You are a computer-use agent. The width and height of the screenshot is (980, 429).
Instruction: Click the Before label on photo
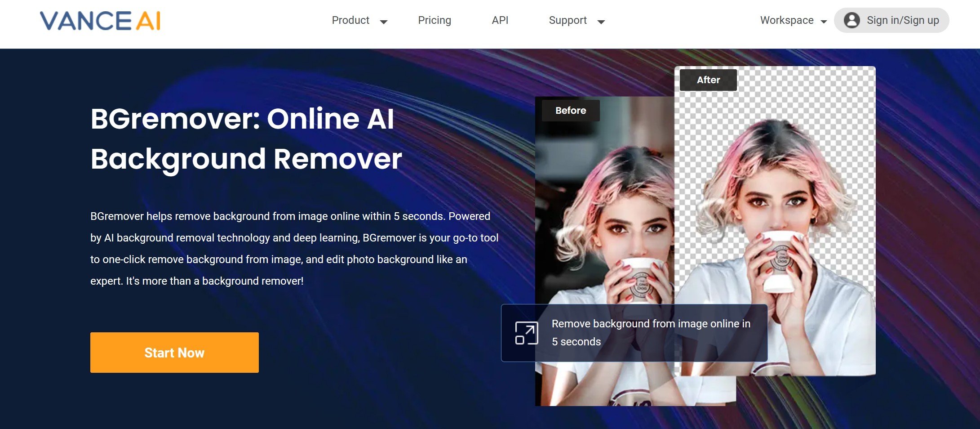pos(571,111)
